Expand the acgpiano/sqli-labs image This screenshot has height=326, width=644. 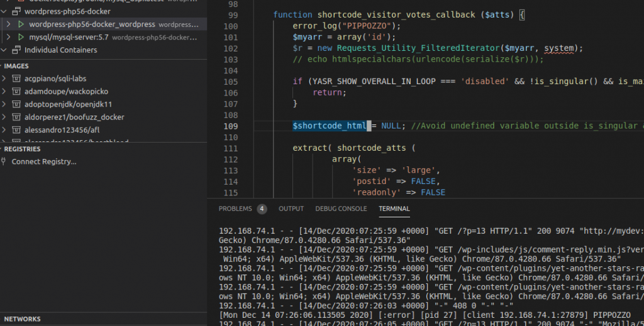point(4,79)
